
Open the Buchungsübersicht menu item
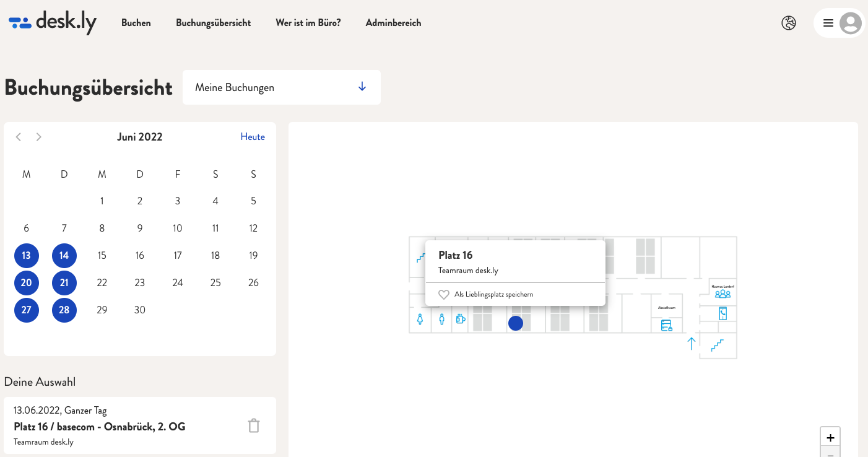point(214,23)
